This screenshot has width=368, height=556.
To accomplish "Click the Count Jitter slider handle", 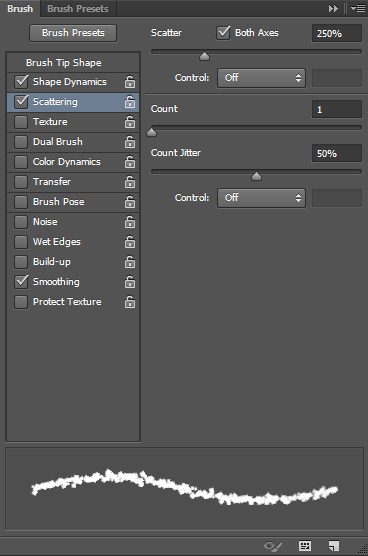I will [x=256, y=176].
